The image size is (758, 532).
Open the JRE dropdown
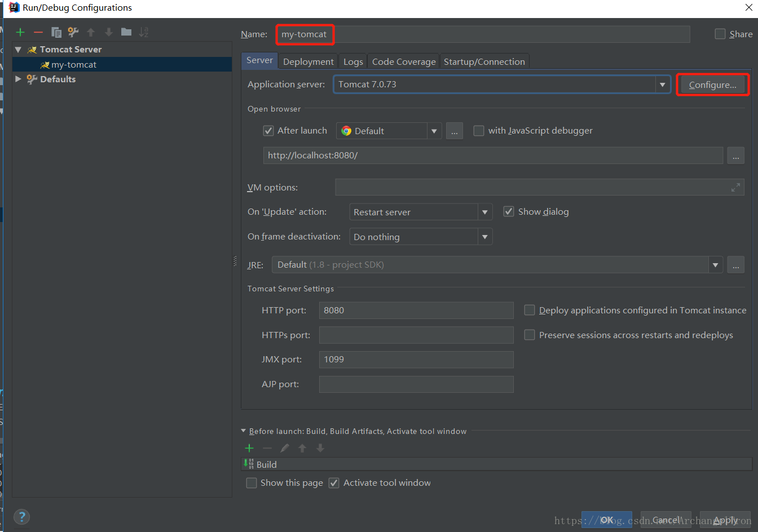coord(716,265)
